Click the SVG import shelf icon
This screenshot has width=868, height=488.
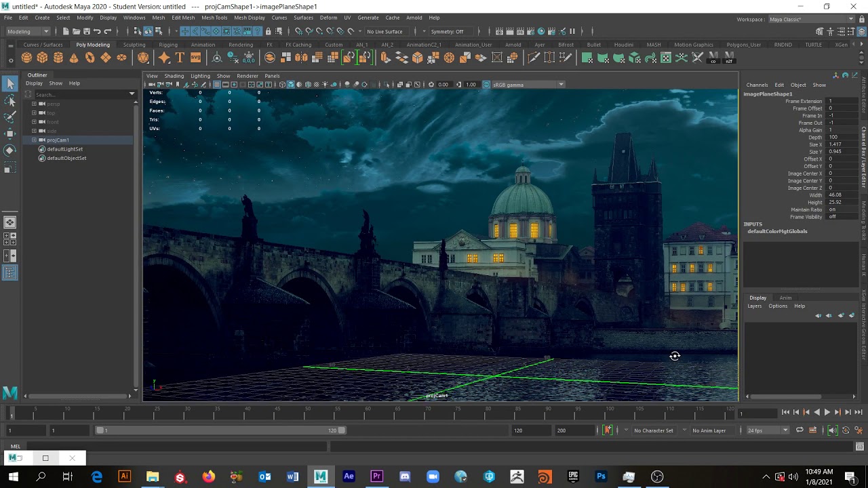195,58
